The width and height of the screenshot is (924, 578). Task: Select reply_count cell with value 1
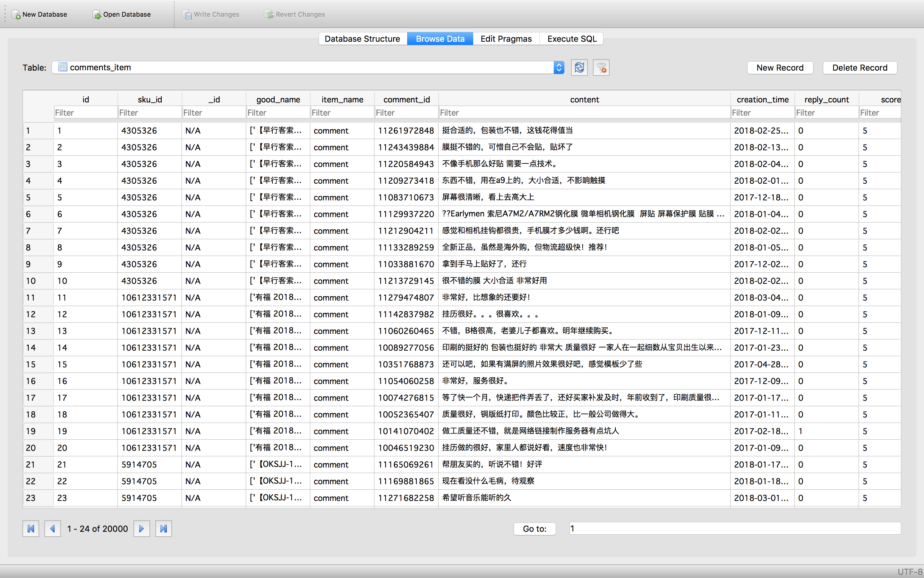tap(827, 431)
